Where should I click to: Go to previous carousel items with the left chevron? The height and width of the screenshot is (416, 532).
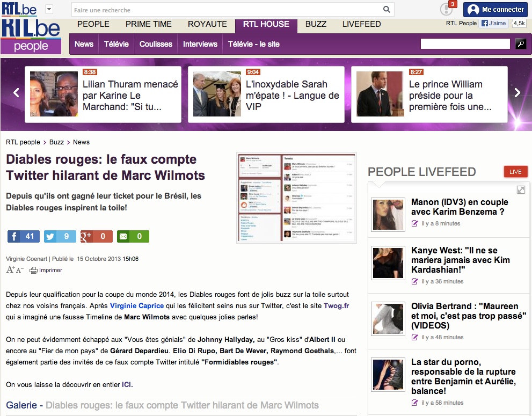[16, 93]
